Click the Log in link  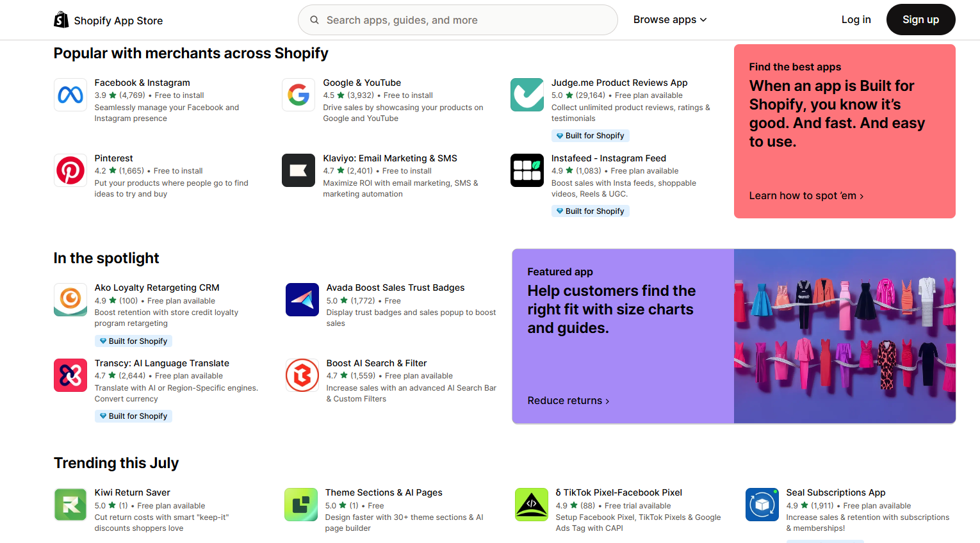tap(856, 20)
